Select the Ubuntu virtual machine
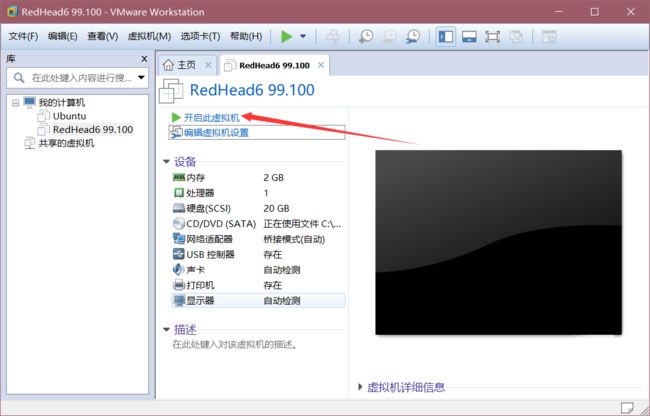The height and width of the screenshot is (416, 650). (x=69, y=116)
